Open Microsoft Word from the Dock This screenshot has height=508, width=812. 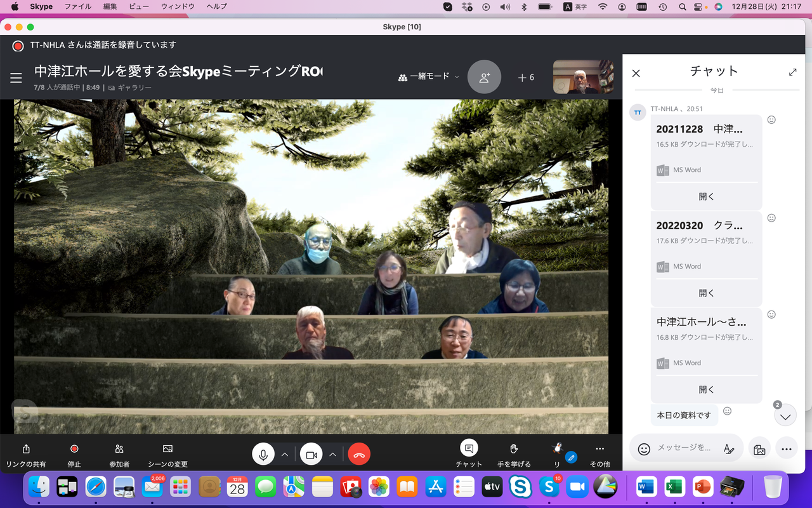click(x=646, y=487)
